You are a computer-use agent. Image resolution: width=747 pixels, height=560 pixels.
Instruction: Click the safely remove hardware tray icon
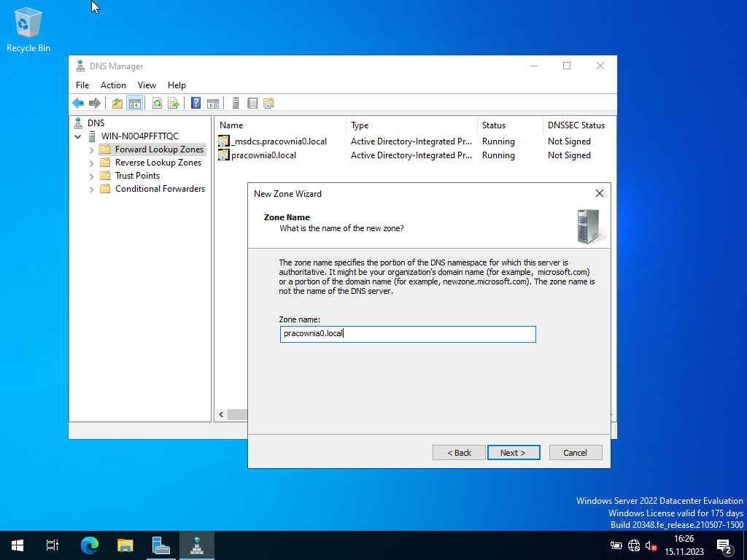(x=616, y=545)
